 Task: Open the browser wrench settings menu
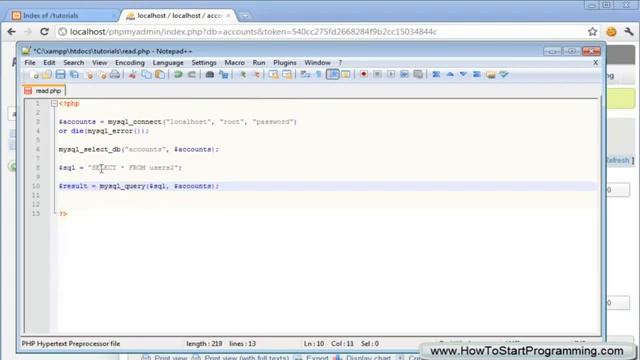tap(629, 31)
